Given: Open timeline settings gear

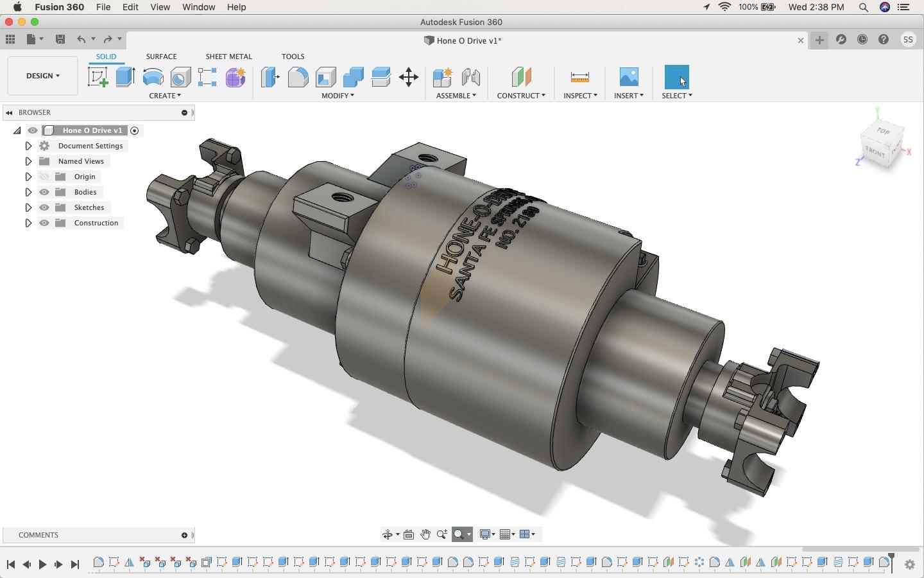Looking at the screenshot, I should 910,565.
